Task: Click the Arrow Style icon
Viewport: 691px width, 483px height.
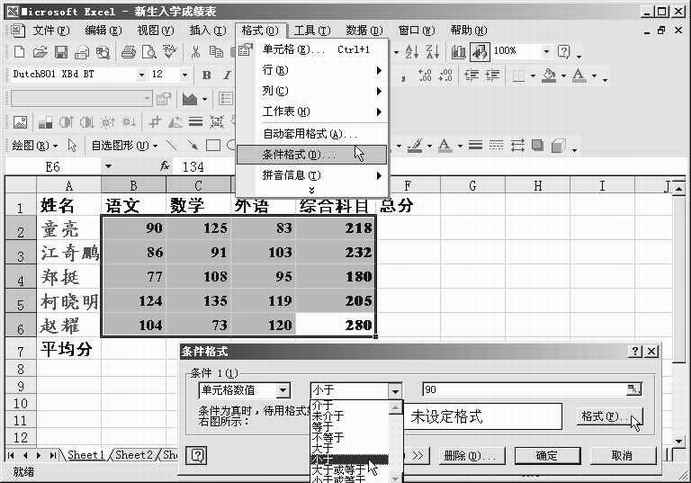Action: [517, 145]
